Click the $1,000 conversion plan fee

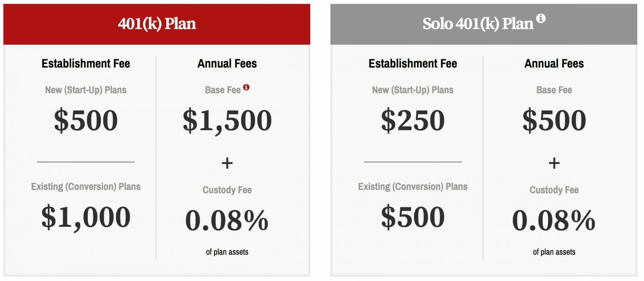(x=86, y=217)
